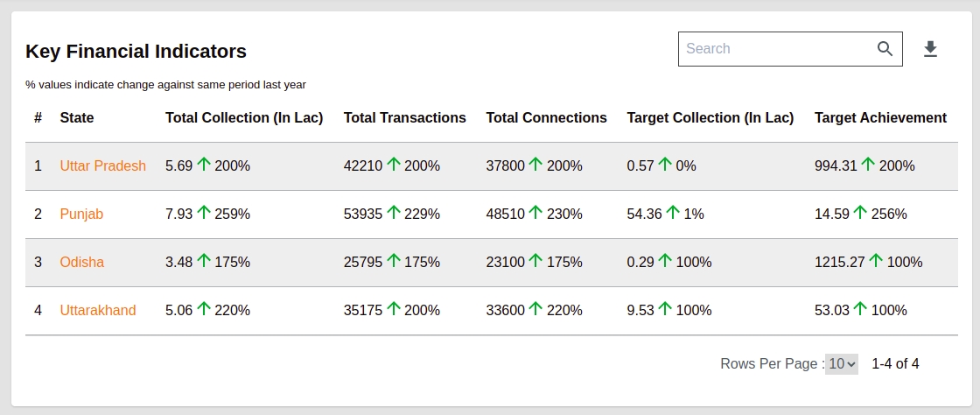Open the Punjab state link
This screenshot has height=415, width=980.
[81, 214]
